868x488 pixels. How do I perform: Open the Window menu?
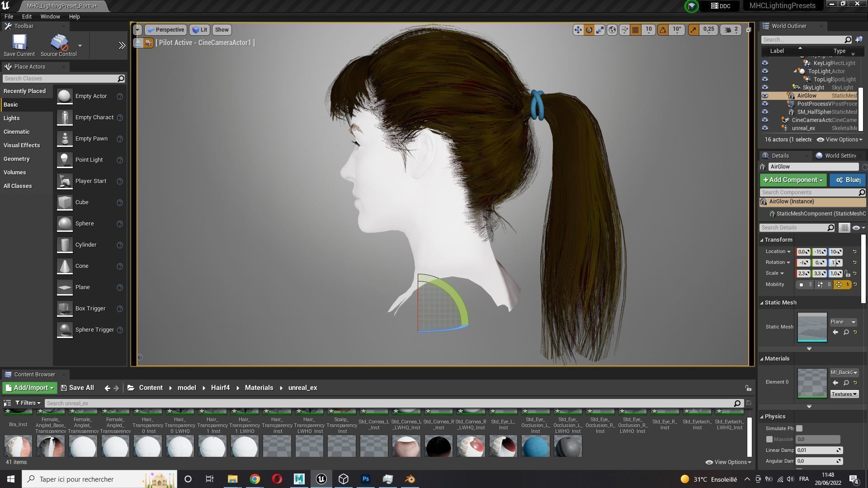tap(50, 17)
